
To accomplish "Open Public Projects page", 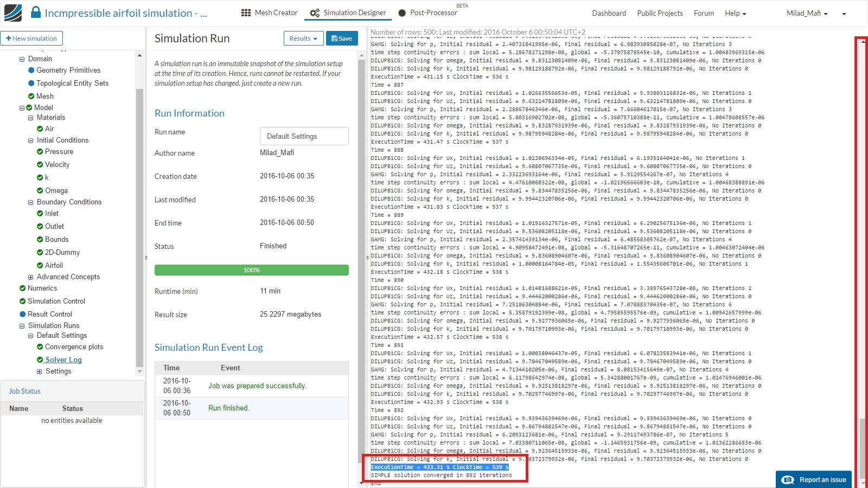I will pos(660,13).
